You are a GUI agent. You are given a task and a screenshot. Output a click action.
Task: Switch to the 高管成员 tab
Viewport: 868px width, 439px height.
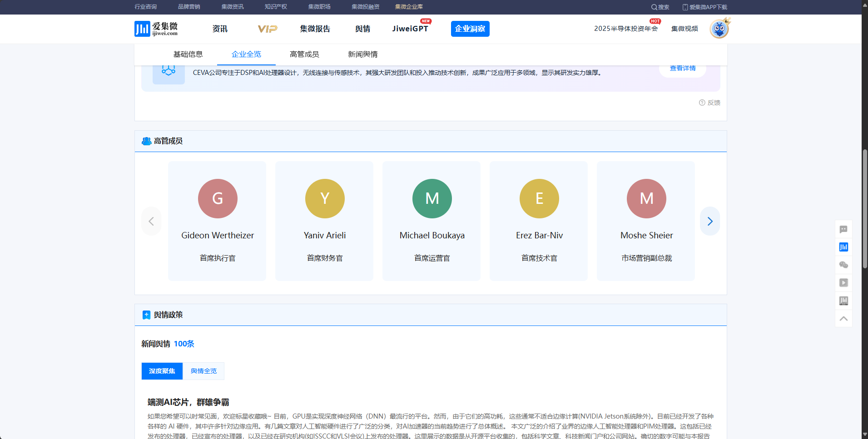click(x=304, y=54)
